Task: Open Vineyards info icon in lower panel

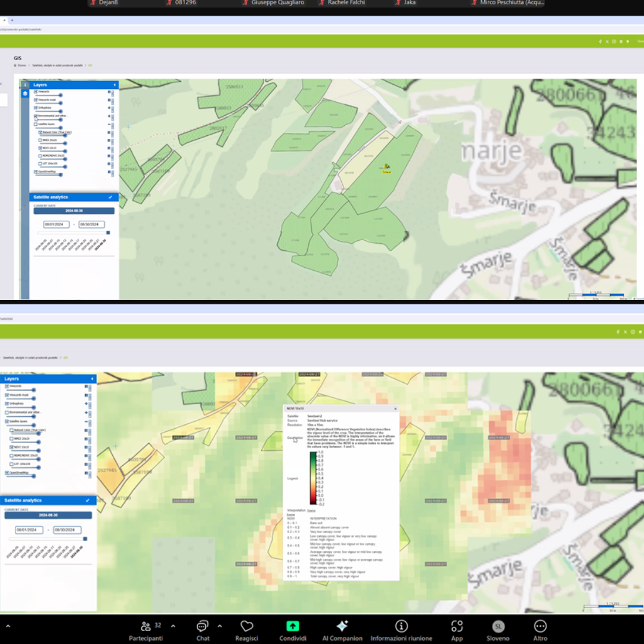Action: (86, 386)
